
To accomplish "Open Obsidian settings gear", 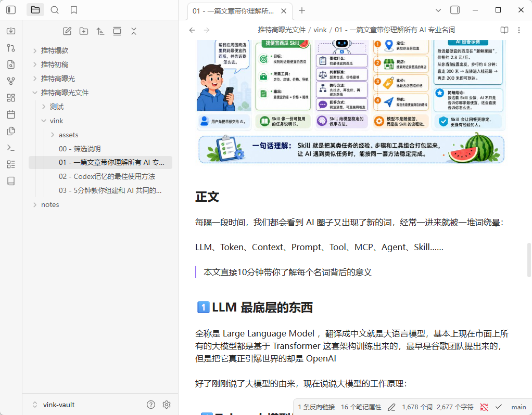I will tap(167, 405).
